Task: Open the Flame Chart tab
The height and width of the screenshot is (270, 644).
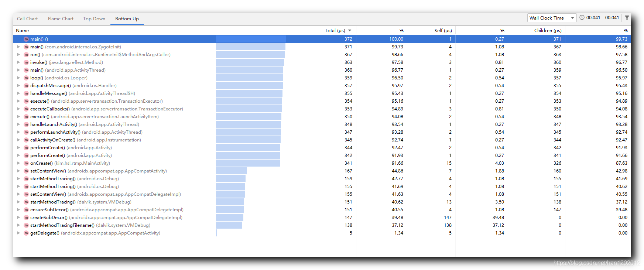Action: [61, 19]
